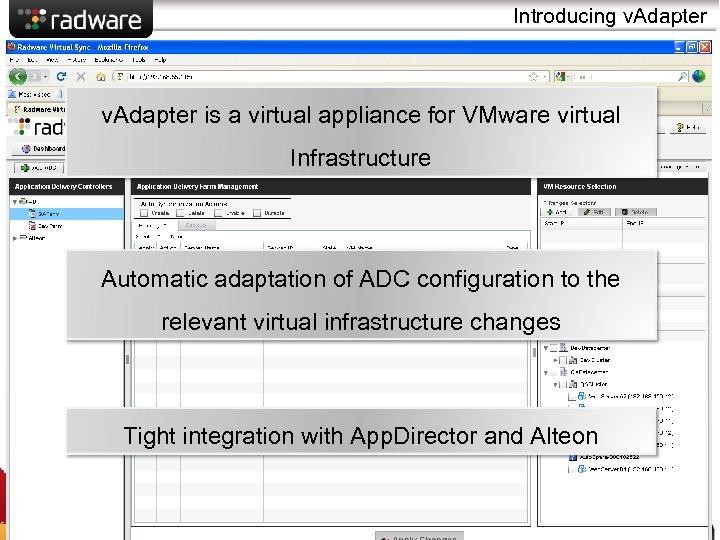
Task: Click the Firefox logo in title bar
Action: (11, 47)
